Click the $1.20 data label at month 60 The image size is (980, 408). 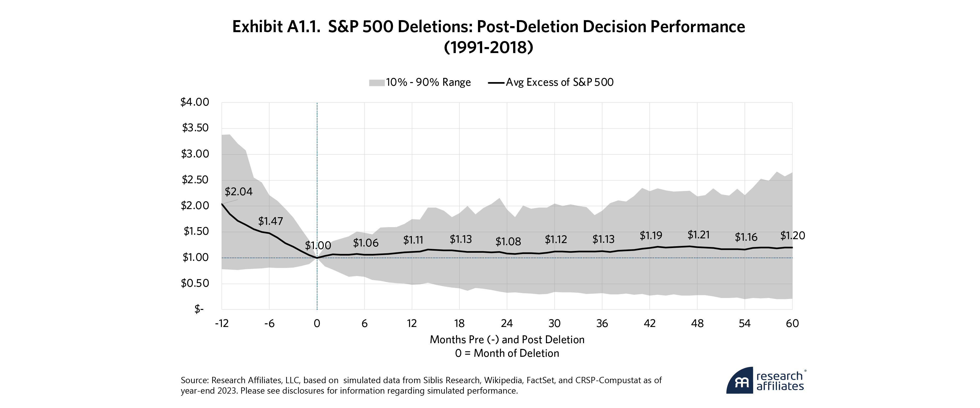pyautogui.click(x=792, y=235)
